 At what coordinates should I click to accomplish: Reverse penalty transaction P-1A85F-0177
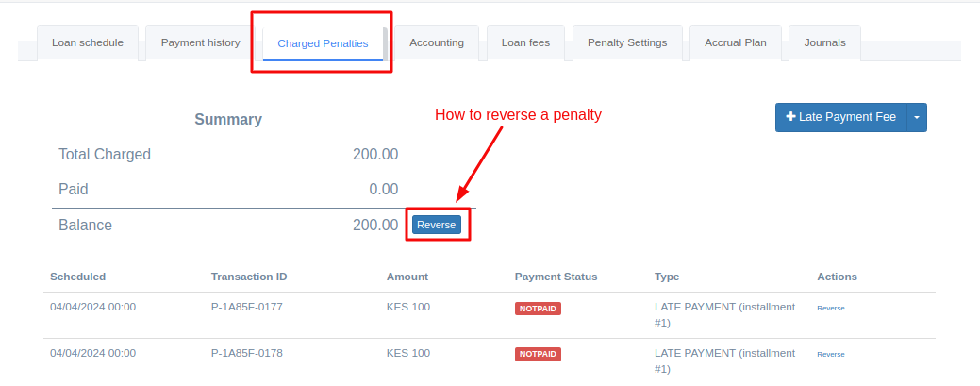click(831, 309)
